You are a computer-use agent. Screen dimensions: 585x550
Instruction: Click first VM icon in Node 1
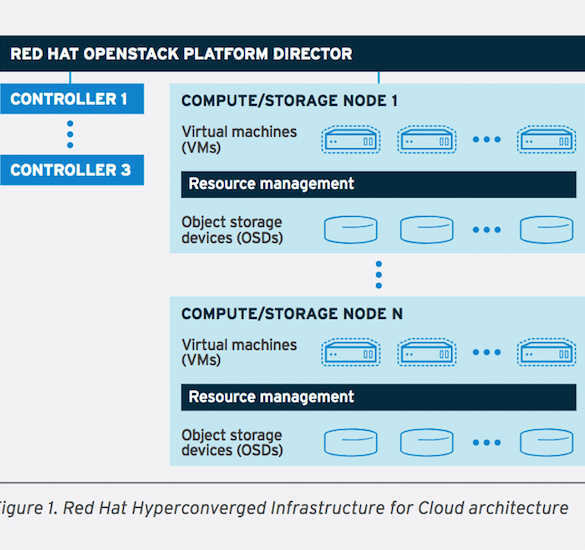tap(351, 140)
